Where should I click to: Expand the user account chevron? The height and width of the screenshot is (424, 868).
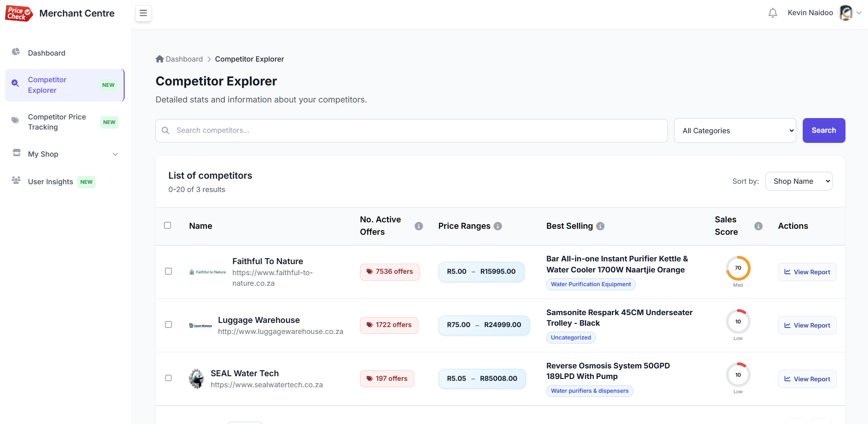tap(859, 13)
